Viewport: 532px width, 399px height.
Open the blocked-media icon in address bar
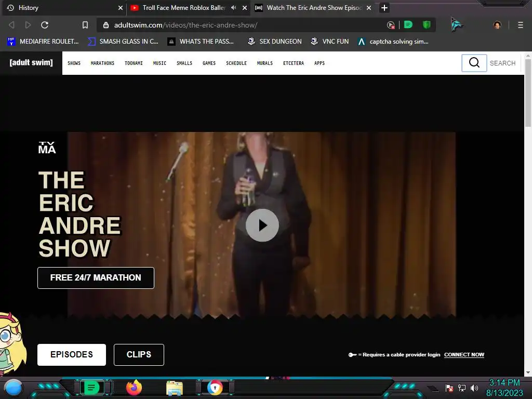click(x=391, y=25)
